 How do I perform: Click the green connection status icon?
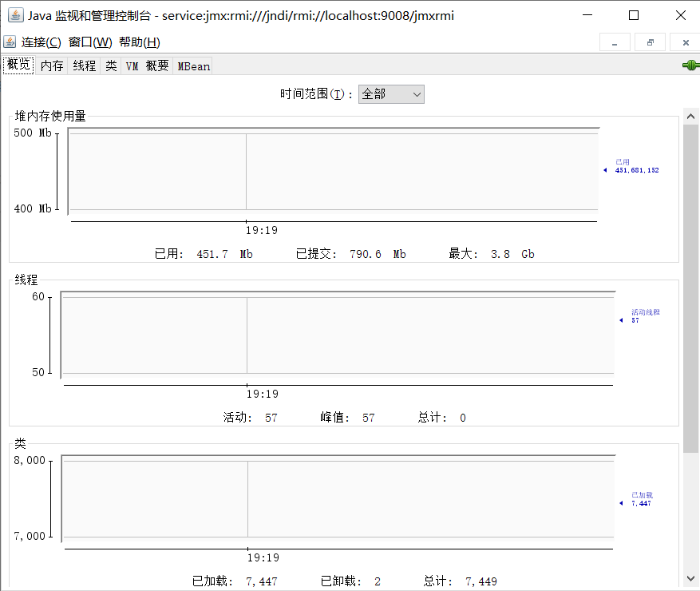690,65
